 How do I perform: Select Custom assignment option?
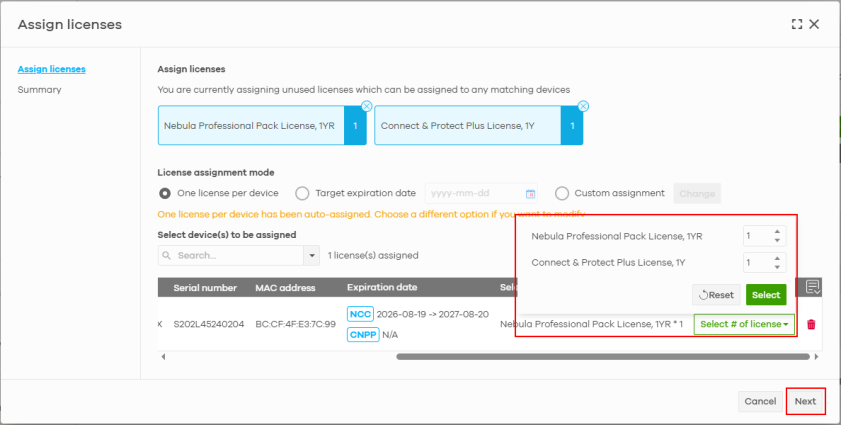pos(562,193)
